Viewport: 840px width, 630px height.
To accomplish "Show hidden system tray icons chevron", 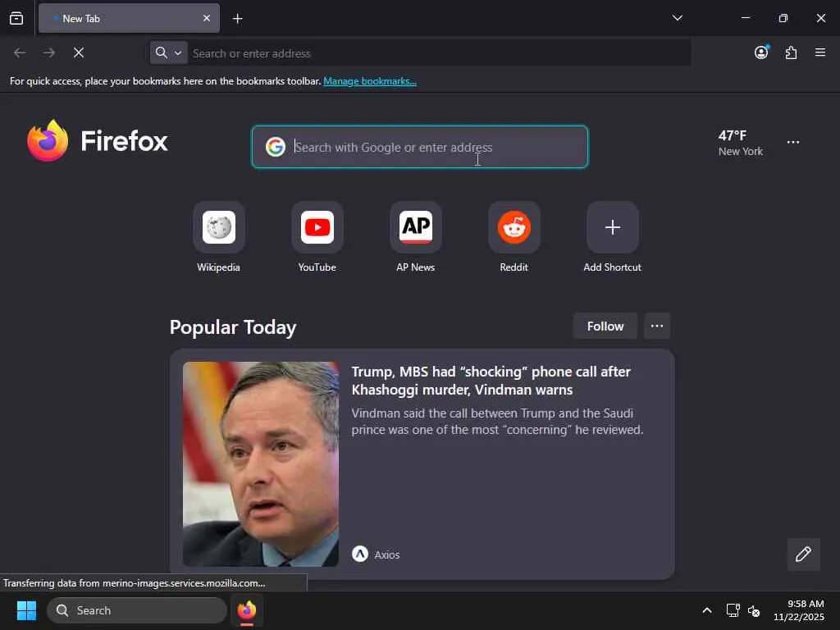I will pyautogui.click(x=706, y=610).
